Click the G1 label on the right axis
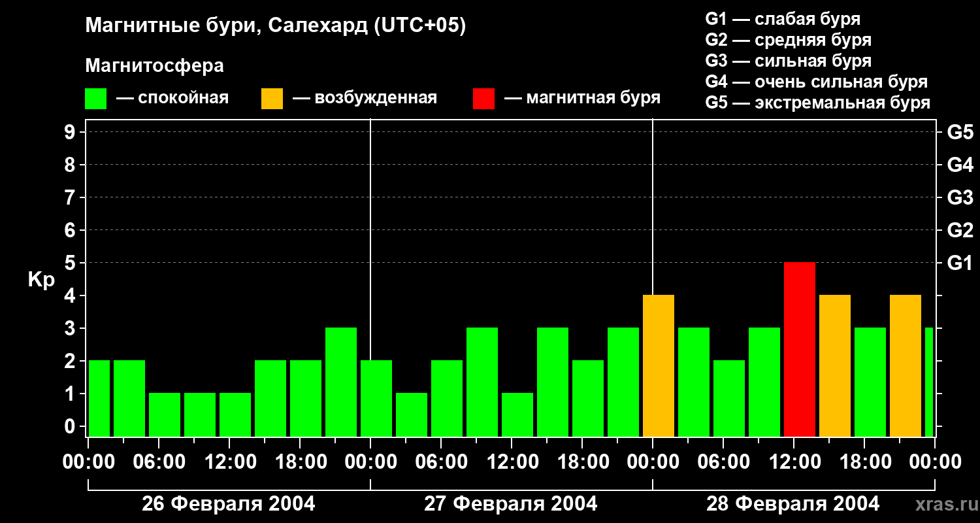The width and height of the screenshot is (980, 523). [x=960, y=263]
